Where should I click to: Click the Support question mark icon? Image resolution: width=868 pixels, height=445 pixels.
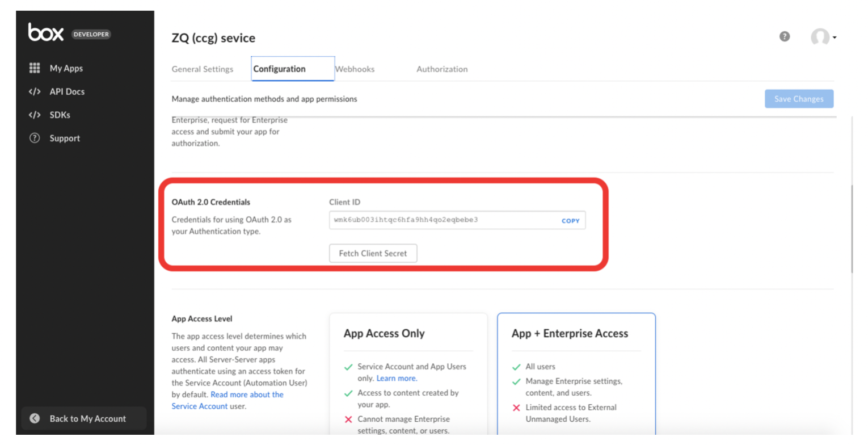click(x=35, y=138)
